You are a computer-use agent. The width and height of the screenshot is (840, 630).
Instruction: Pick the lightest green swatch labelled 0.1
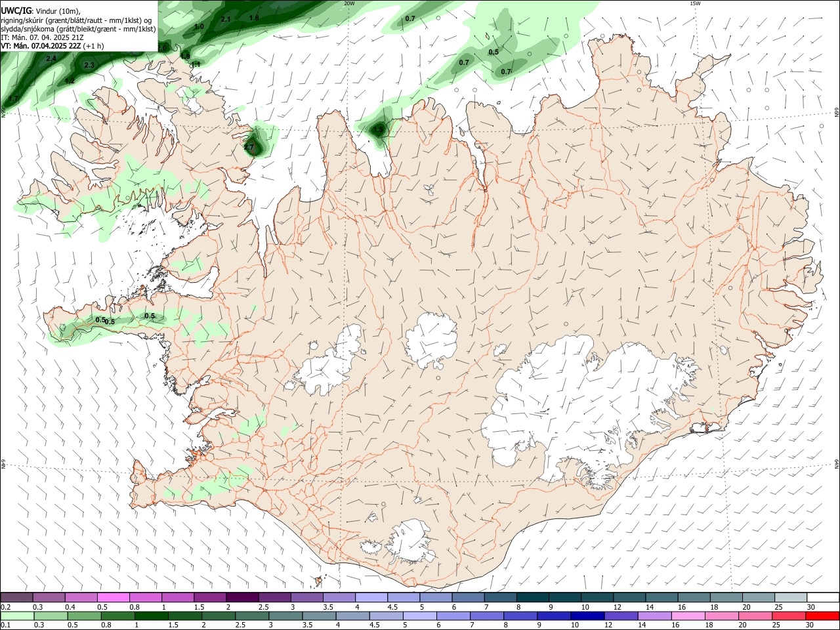(17, 616)
